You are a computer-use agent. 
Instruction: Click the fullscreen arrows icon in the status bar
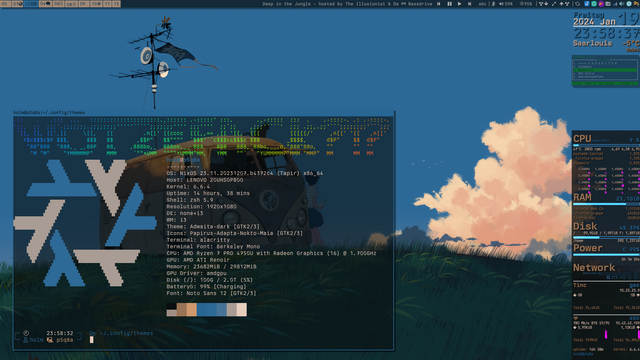tap(553, 4)
